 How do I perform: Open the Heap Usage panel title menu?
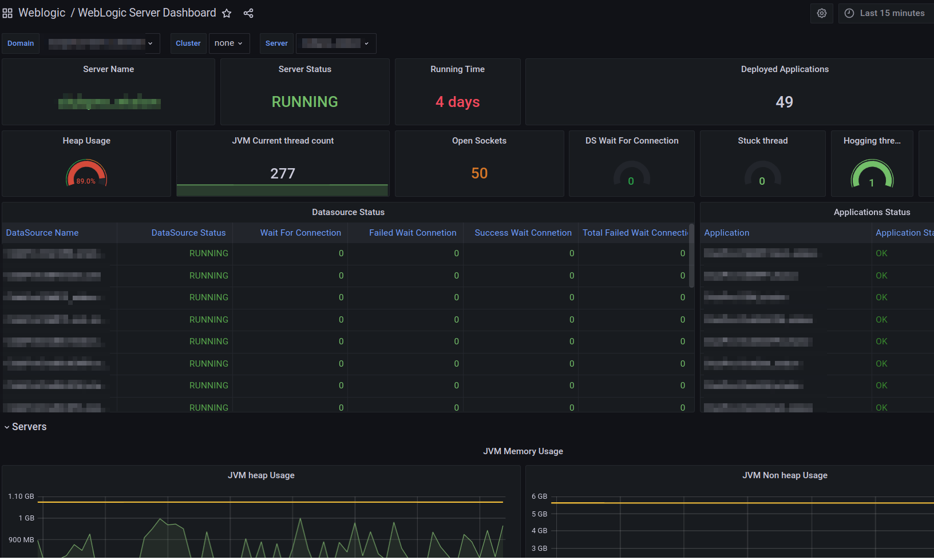pos(86,141)
